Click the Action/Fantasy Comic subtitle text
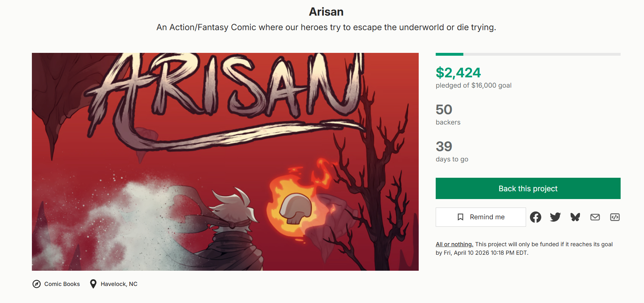Viewport: 644px width, 303px height. 326,27
